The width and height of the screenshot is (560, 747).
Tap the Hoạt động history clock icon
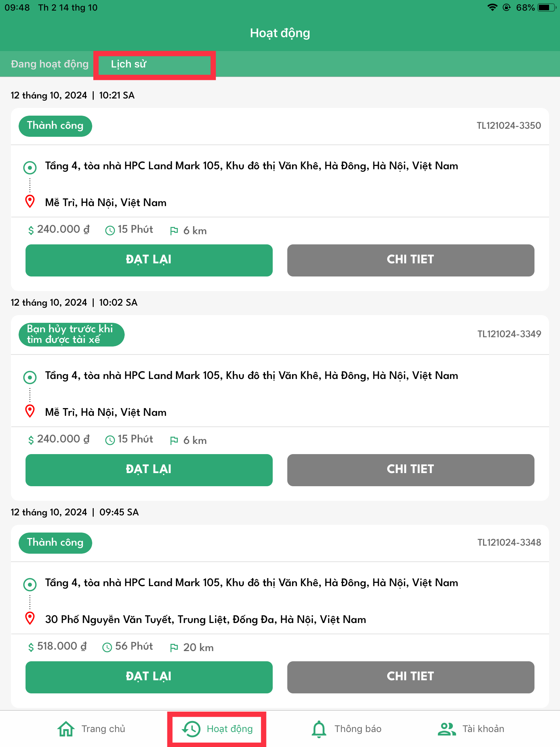click(191, 729)
